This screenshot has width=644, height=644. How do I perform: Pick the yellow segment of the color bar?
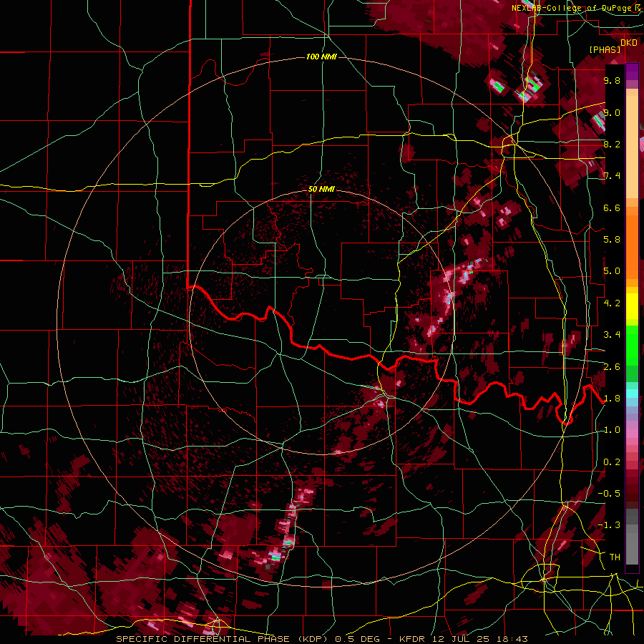point(632,306)
